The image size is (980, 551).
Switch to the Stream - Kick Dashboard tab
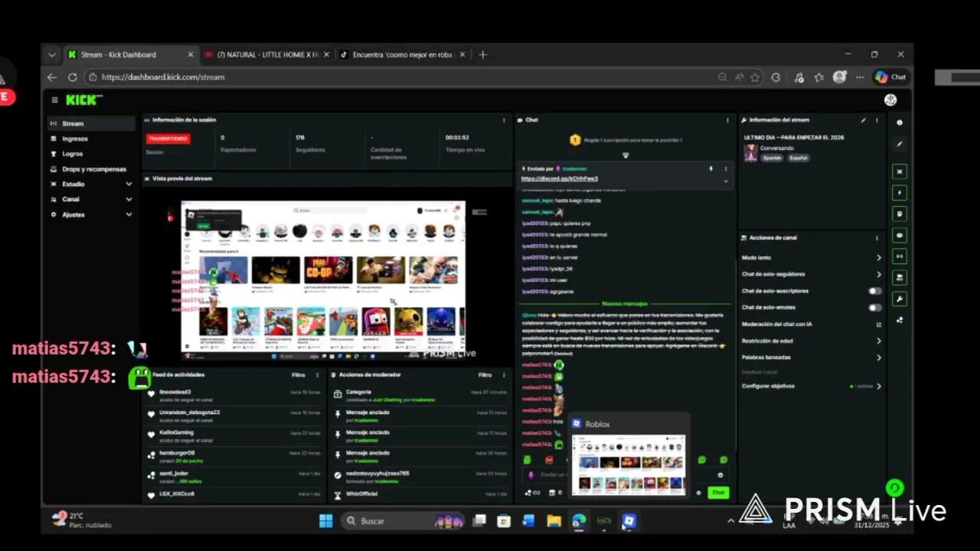[130, 54]
